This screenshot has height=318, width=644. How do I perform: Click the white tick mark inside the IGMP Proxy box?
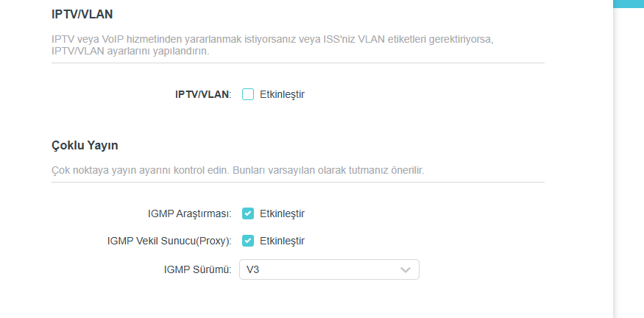click(248, 241)
